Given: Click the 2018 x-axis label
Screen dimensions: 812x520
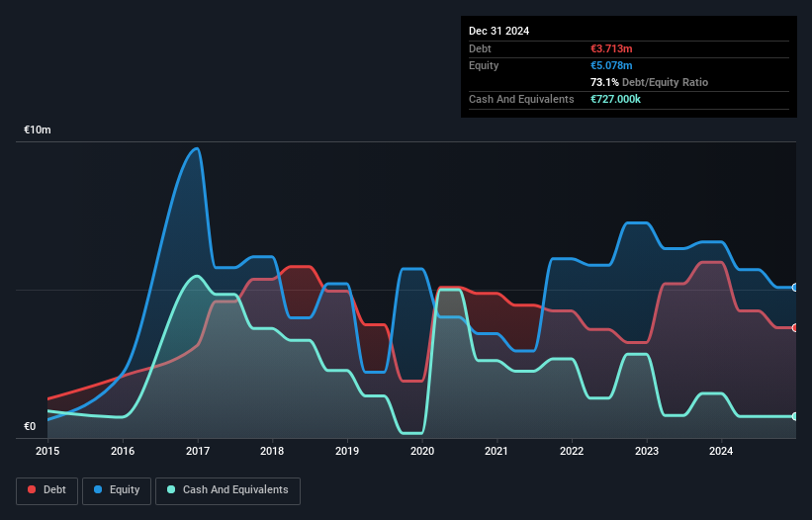Looking at the screenshot, I should pos(272,451).
